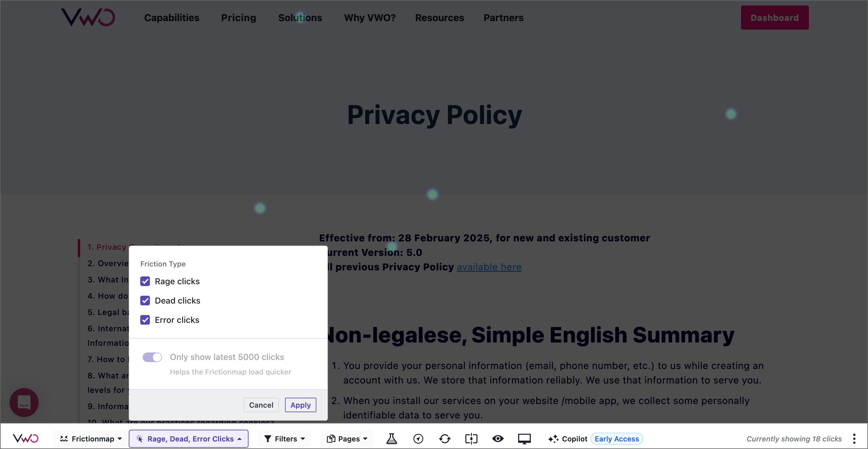Open the Resources menu item
Screen dimensions: 868x449
(x=440, y=18)
